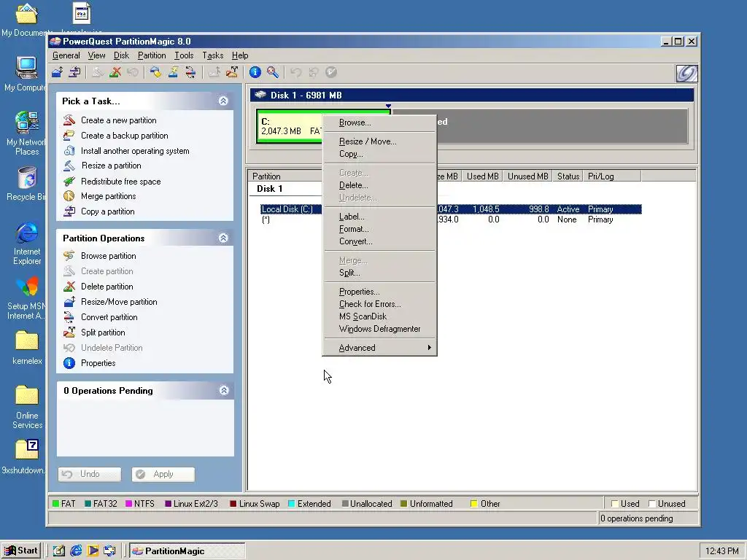Click the Merge partitions task link
747x560 pixels.
pos(108,196)
